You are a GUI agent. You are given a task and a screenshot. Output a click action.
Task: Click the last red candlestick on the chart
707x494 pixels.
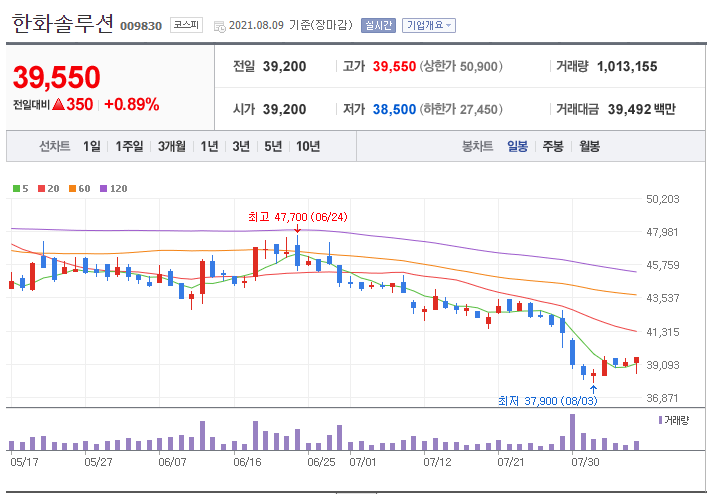tap(637, 361)
